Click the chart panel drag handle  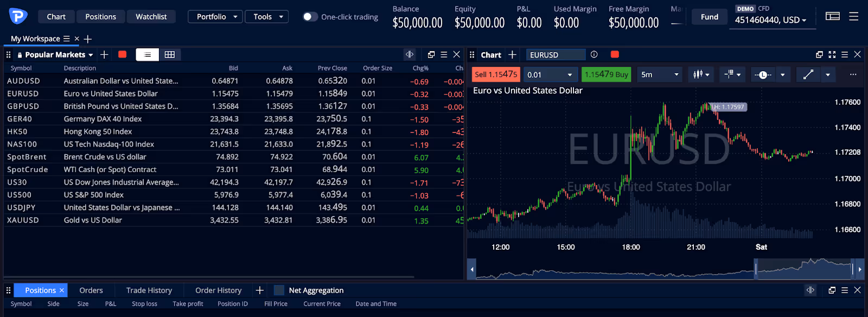pos(472,54)
